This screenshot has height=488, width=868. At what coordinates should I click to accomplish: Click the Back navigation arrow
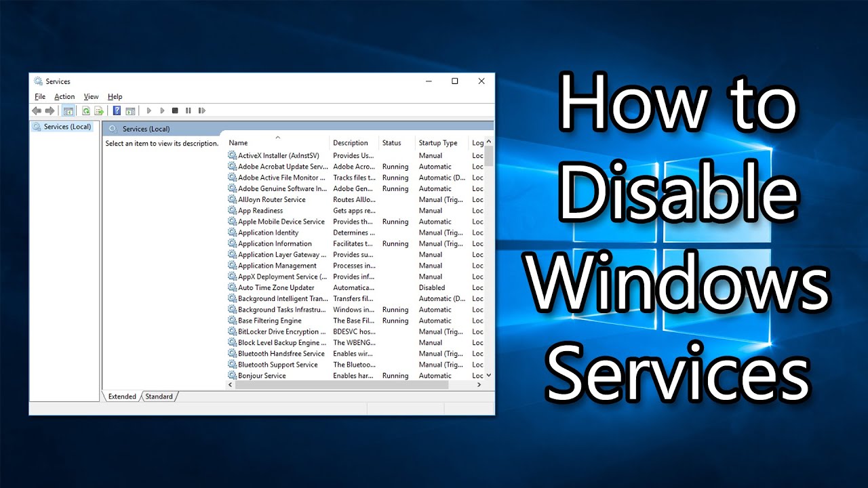point(37,110)
